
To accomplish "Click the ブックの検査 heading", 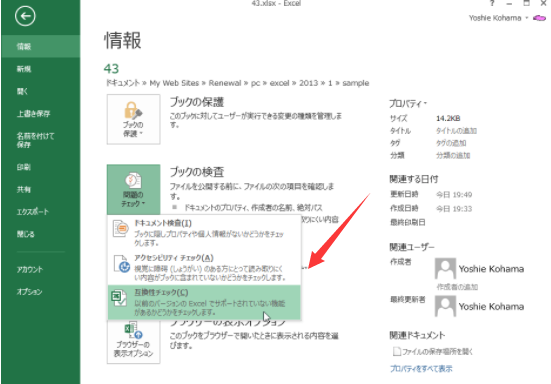I will pyautogui.click(x=197, y=172).
